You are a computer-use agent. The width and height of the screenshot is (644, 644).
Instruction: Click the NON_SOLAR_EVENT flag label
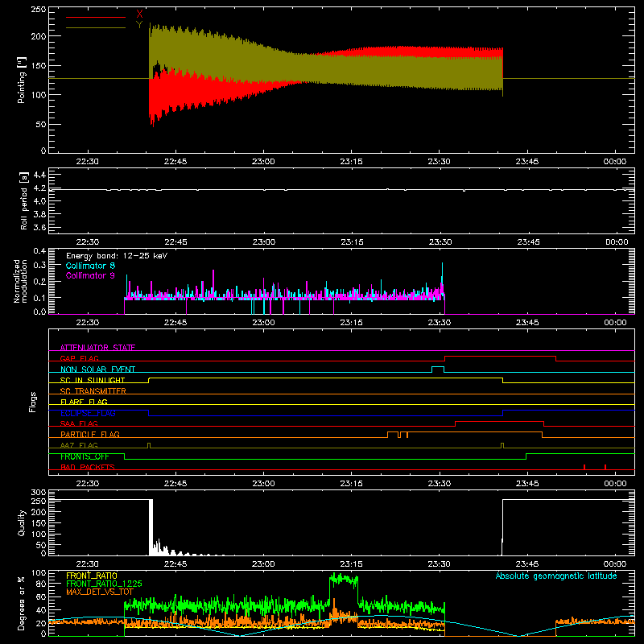pos(97,369)
